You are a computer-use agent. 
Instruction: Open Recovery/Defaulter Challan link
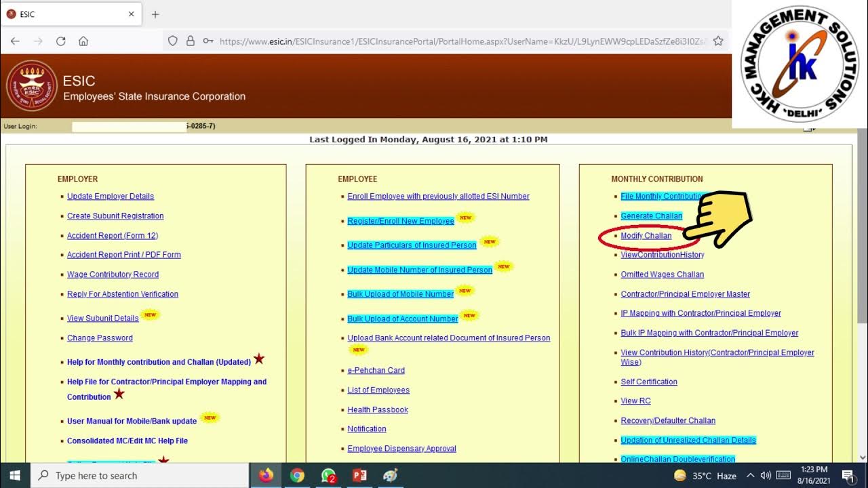tap(668, 421)
